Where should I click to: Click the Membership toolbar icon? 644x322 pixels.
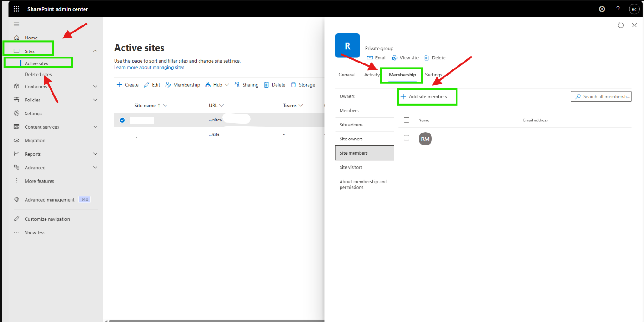click(168, 85)
